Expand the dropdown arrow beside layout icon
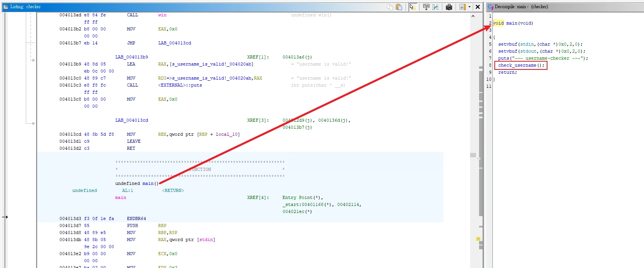 469,7
